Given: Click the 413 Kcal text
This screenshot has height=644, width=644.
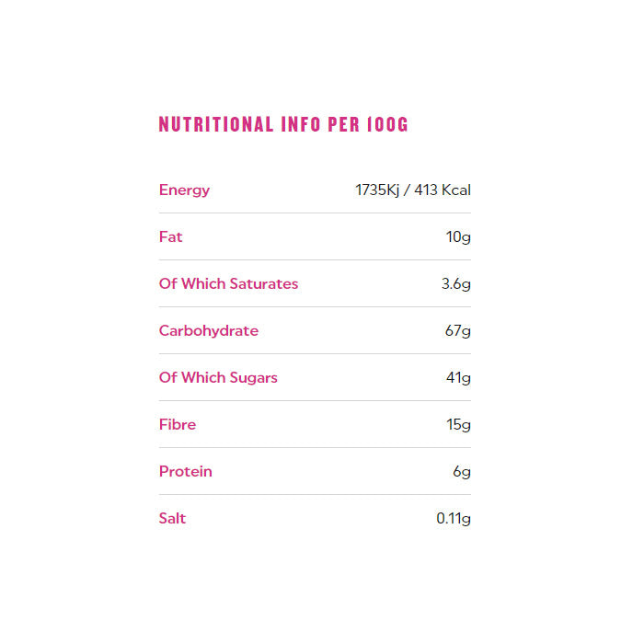Looking at the screenshot, I should tap(443, 190).
